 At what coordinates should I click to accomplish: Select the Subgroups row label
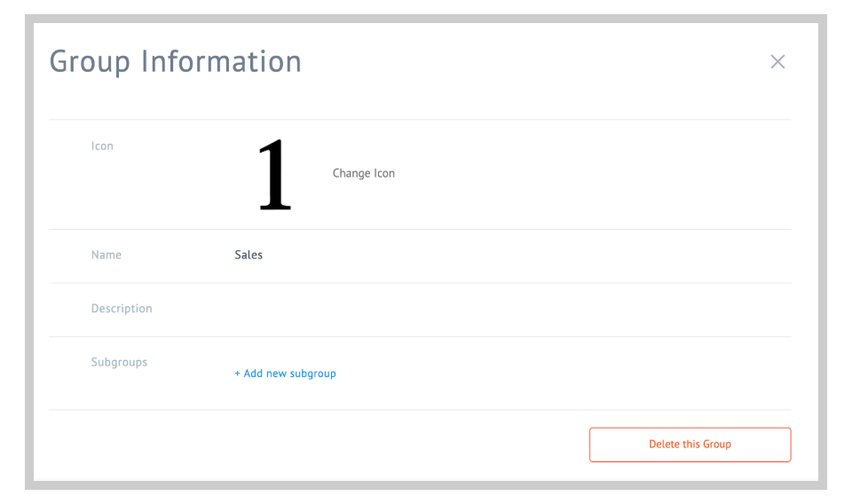point(119,362)
